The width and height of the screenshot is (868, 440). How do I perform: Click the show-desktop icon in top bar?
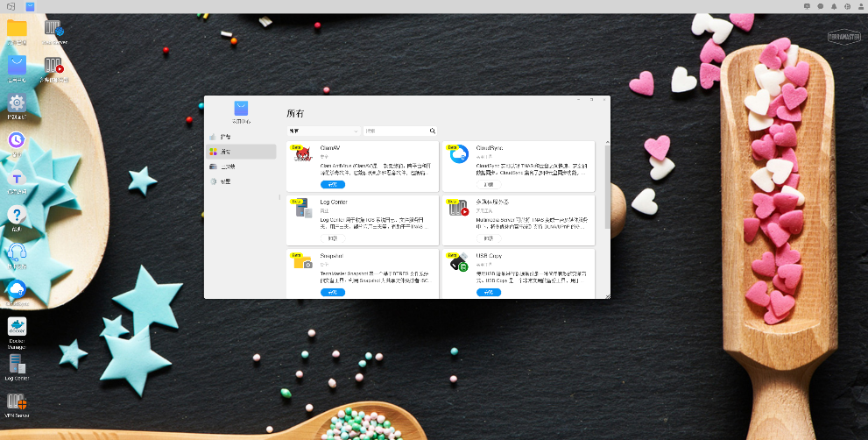pos(11,7)
